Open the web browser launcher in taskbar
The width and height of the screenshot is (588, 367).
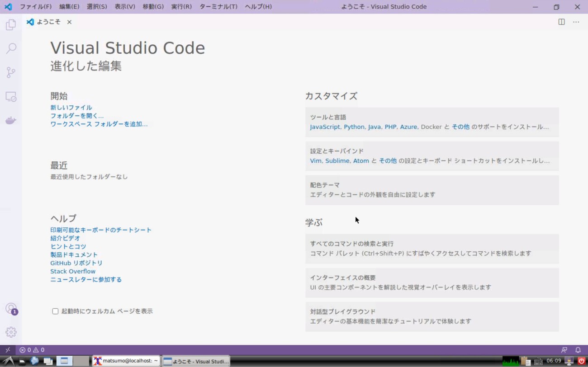click(34, 361)
